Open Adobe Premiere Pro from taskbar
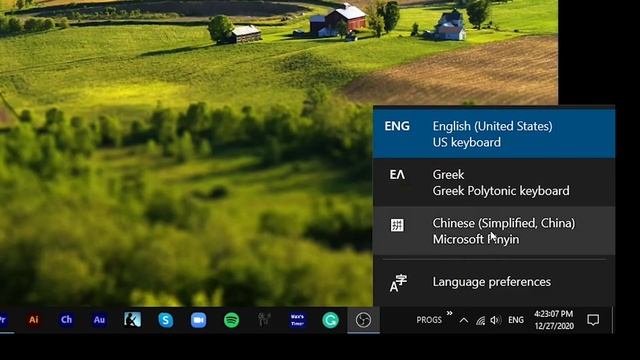Viewport: 640px width, 360px height. [x=4, y=320]
